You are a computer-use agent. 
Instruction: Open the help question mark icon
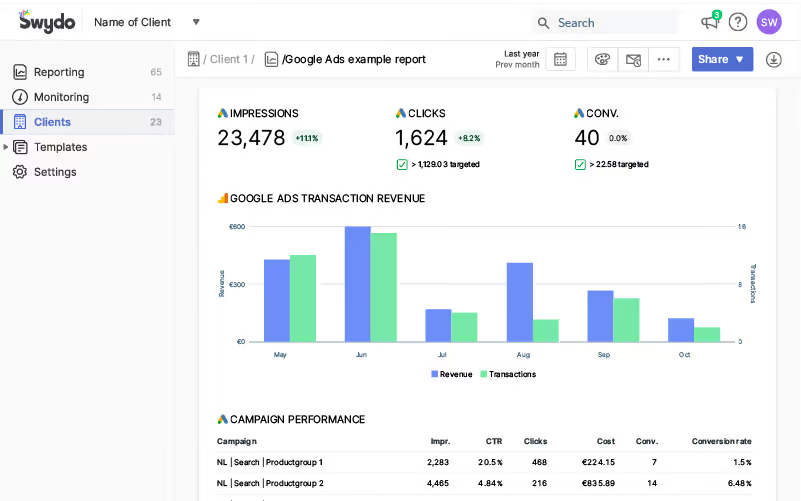pos(738,22)
